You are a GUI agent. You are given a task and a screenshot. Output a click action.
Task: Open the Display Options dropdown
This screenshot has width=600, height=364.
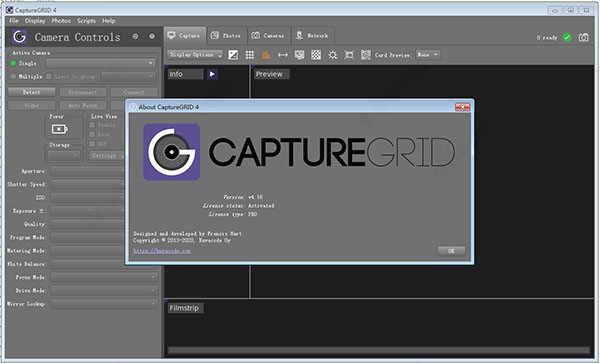point(195,55)
